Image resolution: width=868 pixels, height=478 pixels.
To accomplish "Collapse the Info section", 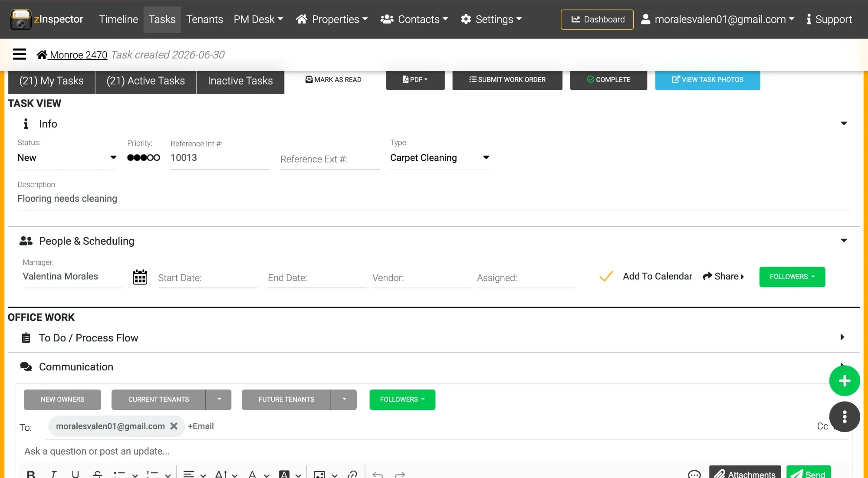I will (844, 124).
